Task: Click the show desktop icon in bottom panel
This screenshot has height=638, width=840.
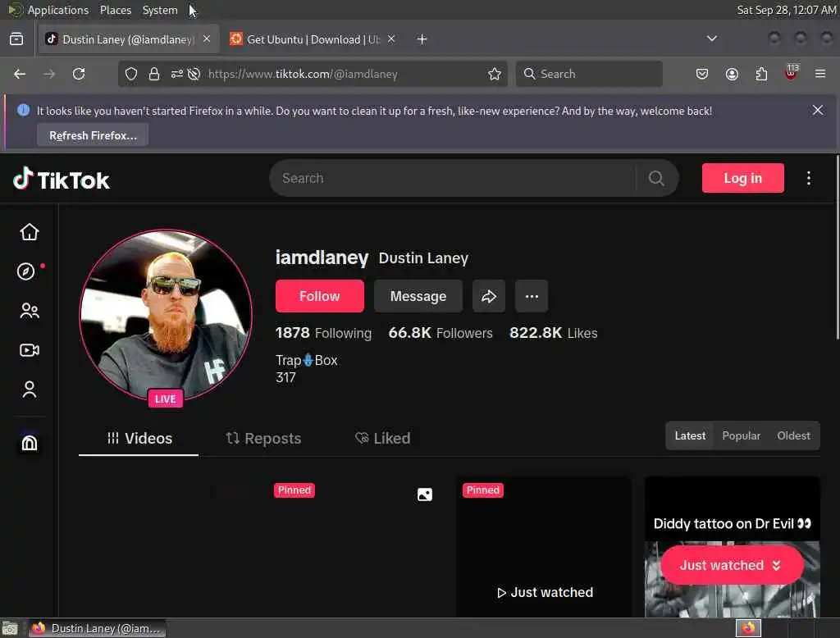Action: click(10, 628)
